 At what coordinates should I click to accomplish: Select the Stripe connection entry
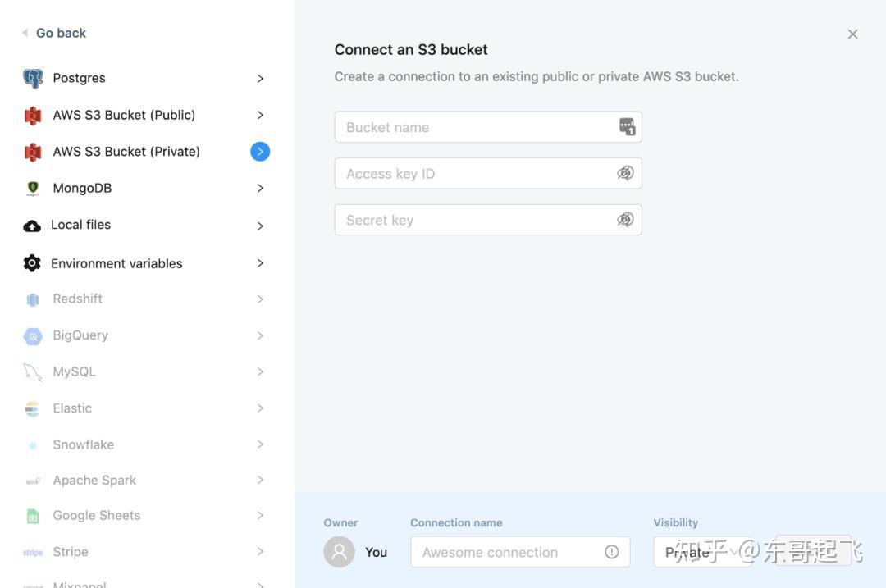point(144,552)
